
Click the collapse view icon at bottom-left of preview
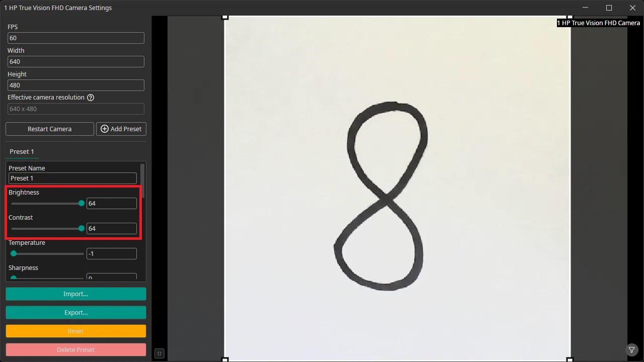[x=159, y=353]
